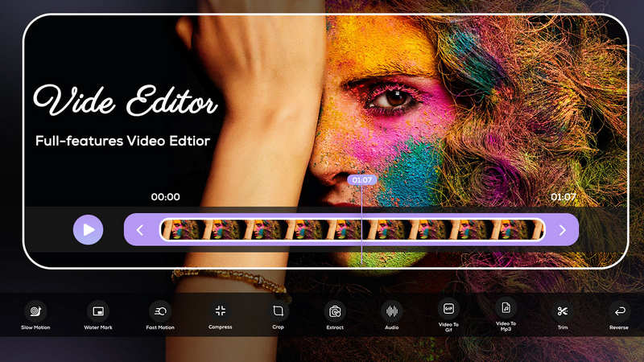Play the video with the round play button
Screen dimensions: 644x362
88,230
